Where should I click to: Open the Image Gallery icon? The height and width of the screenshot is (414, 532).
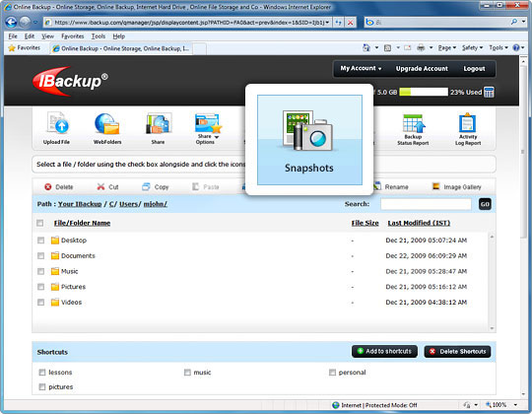pyautogui.click(x=436, y=186)
